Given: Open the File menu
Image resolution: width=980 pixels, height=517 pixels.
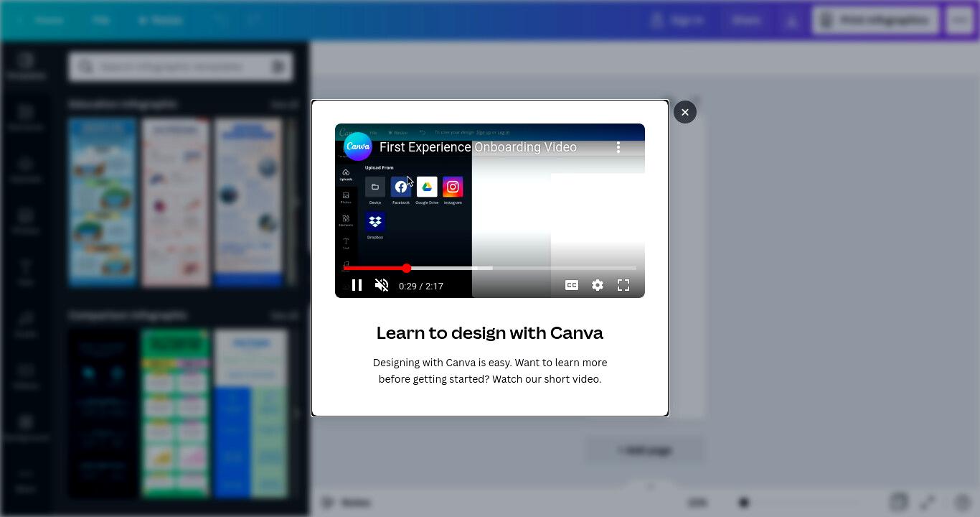Looking at the screenshot, I should (x=100, y=20).
